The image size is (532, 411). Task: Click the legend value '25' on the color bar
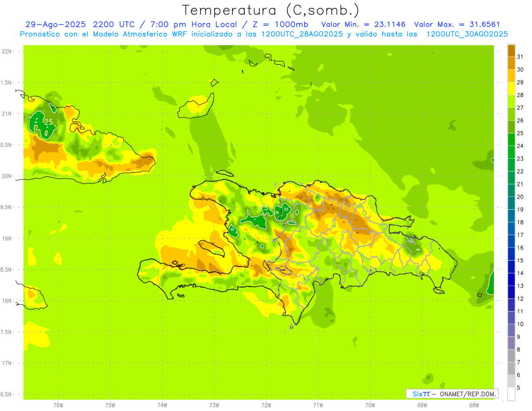[x=520, y=133]
